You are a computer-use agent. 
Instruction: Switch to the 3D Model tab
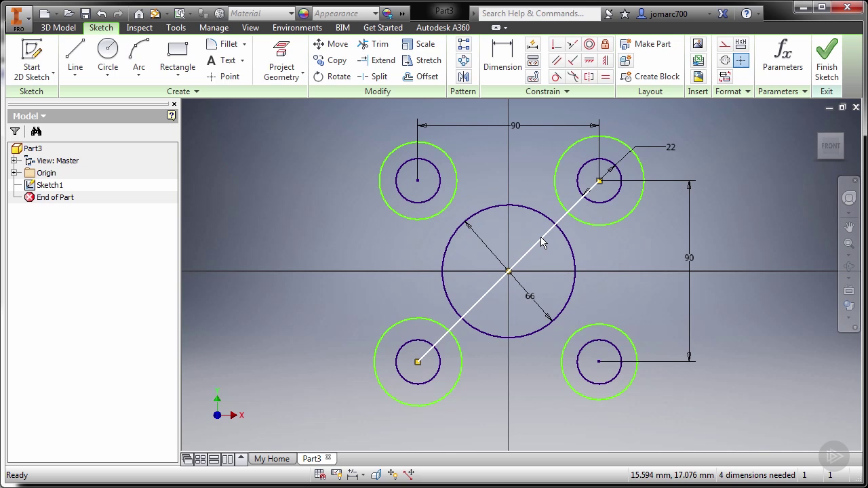58,28
